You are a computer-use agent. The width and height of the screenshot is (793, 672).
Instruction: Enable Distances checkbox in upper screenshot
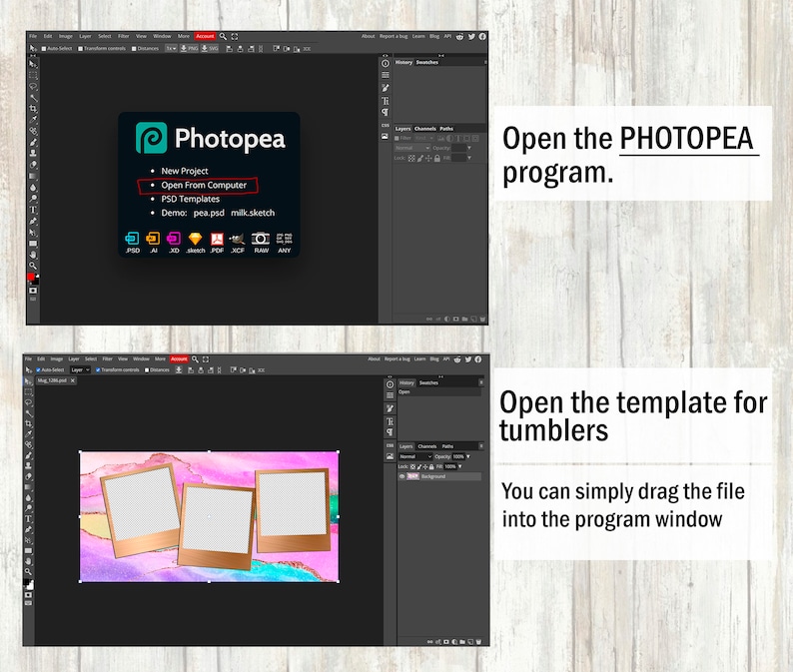pos(134,49)
